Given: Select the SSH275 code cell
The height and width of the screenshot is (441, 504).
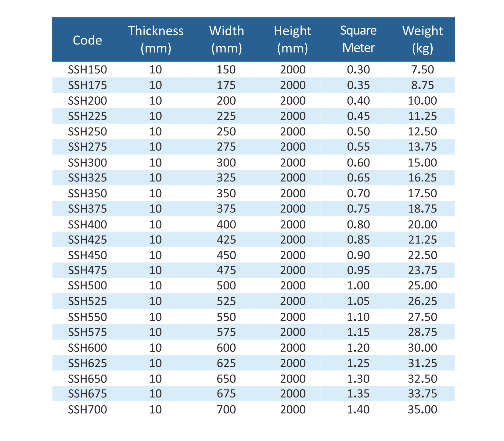Looking at the screenshot, I should [x=88, y=147].
